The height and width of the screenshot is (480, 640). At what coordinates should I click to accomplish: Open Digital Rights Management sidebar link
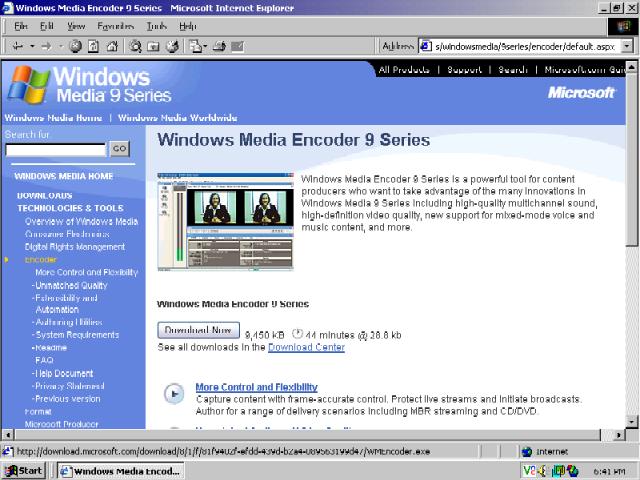(75, 247)
